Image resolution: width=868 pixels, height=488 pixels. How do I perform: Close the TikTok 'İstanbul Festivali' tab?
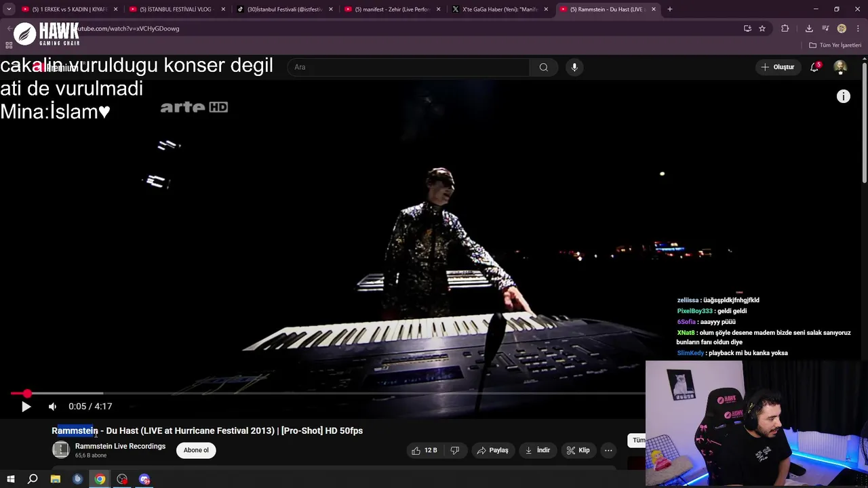coord(331,9)
